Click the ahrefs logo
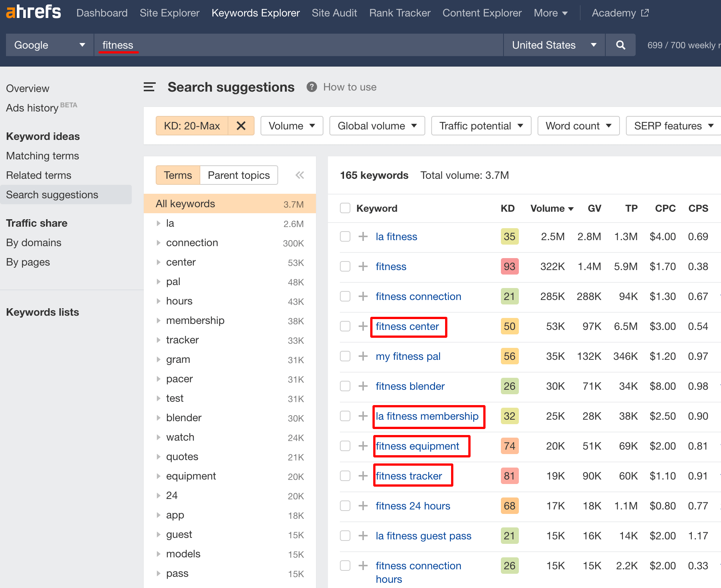This screenshot has width=721, height=588. coord(33,12)
